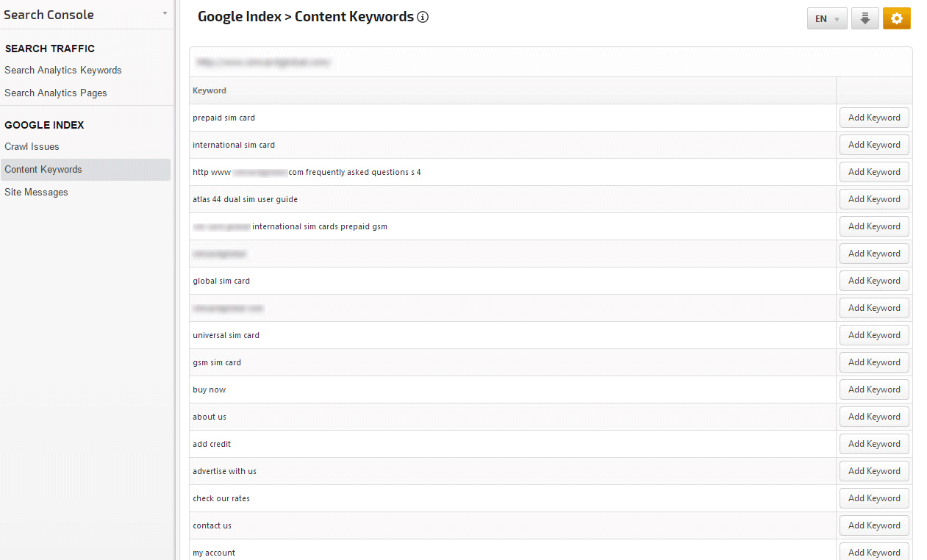The width and height of the screenshot is (927, 560).
Task: Open Site Messages in sidebar
Action: (x=36, y=193)
